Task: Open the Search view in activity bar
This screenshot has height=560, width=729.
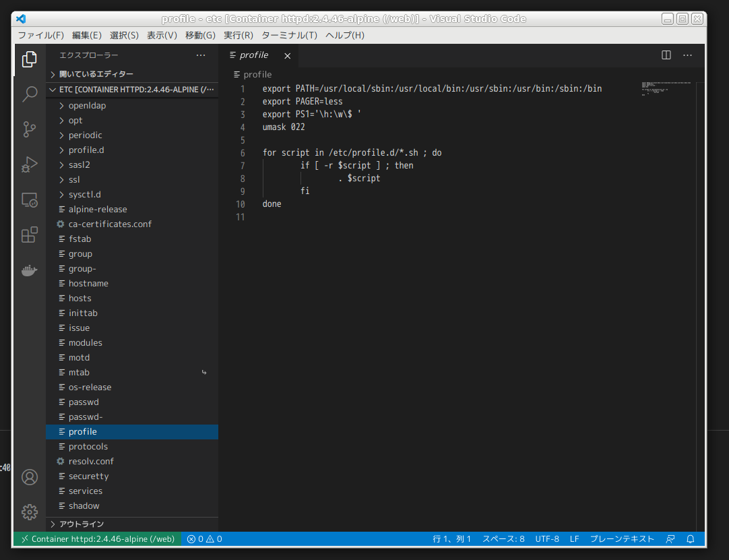Action: click(x=29, y=94)
